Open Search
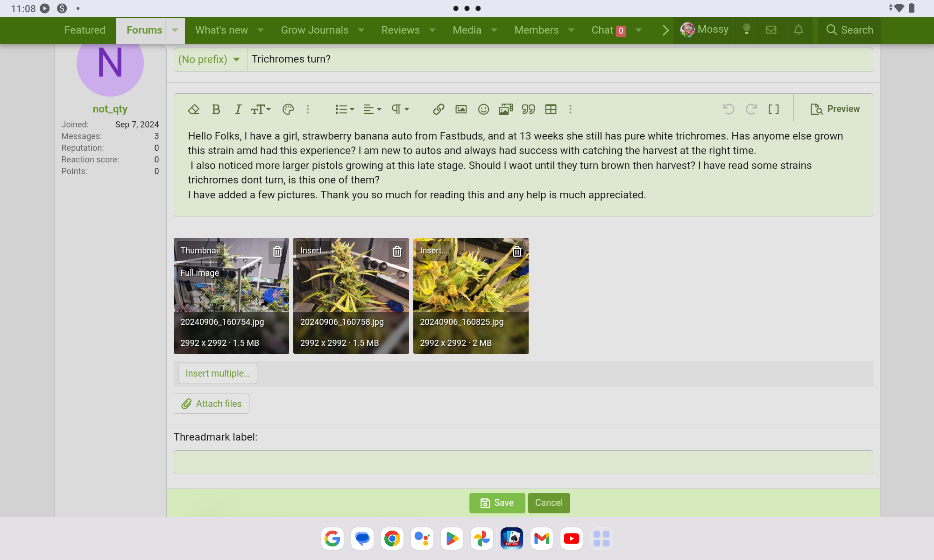 click(849, 30)
